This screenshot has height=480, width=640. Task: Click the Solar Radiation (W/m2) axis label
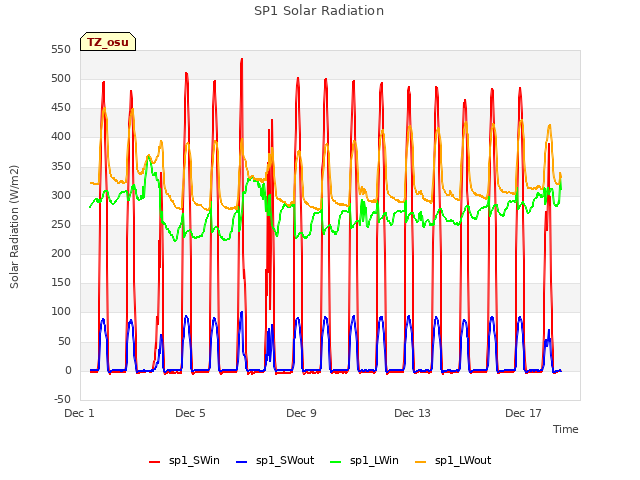pyautogui.click(x=14, y=227)
